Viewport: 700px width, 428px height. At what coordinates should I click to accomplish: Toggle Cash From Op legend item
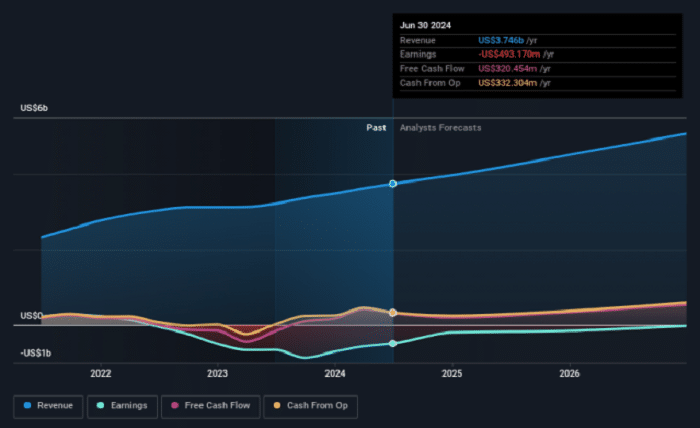point(311,405)
